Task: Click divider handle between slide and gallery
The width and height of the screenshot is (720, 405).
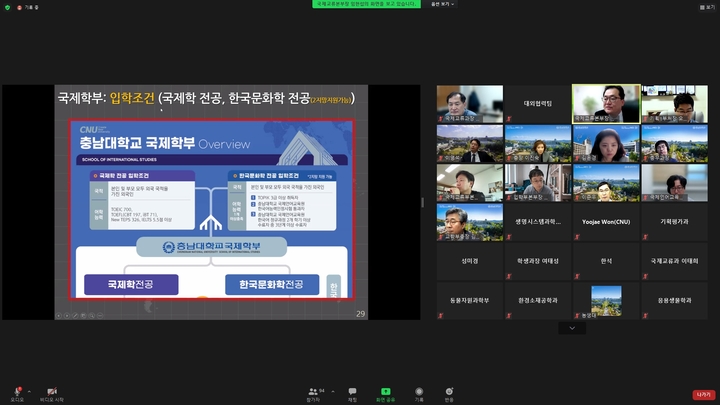Action: pyautogui.click(x=422, y=202)
